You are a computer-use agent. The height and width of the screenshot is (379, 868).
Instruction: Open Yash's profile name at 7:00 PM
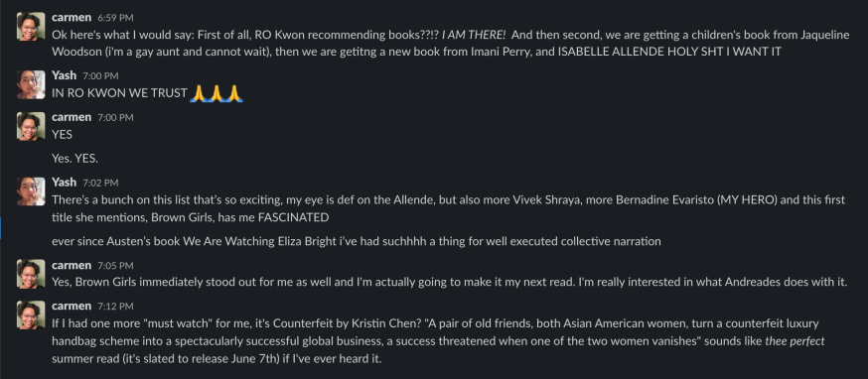(x=65, y=75)
